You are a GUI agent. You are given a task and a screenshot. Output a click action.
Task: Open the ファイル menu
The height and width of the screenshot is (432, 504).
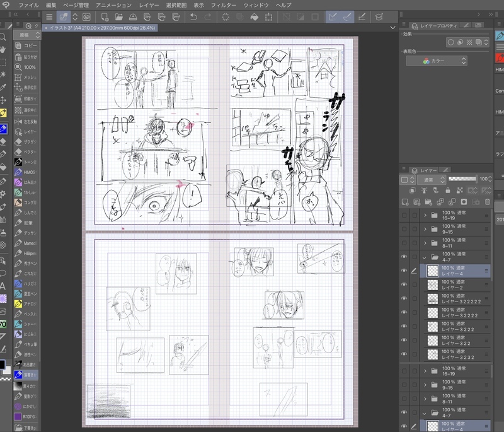click(28, 5)
